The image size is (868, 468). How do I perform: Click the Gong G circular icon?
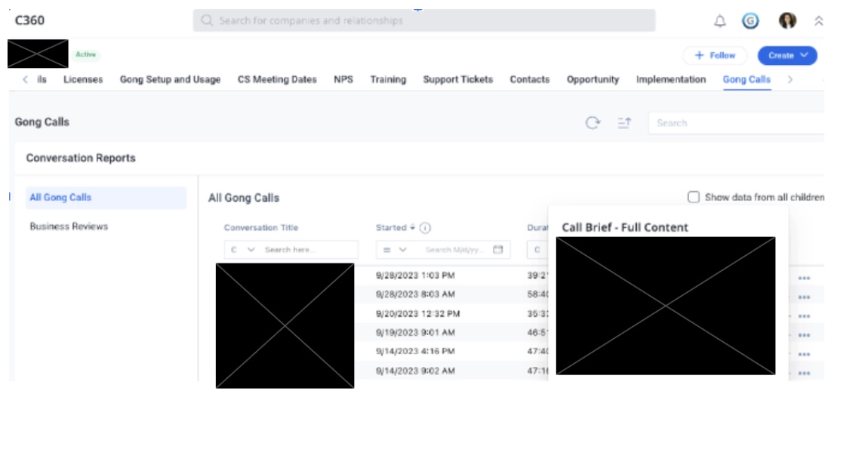click(750, 21)
